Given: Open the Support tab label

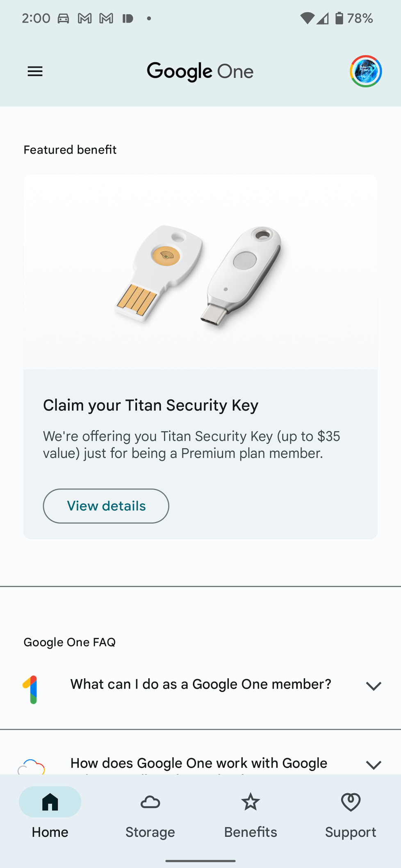Looking at the screenshot, I should (x=351, y=832).
